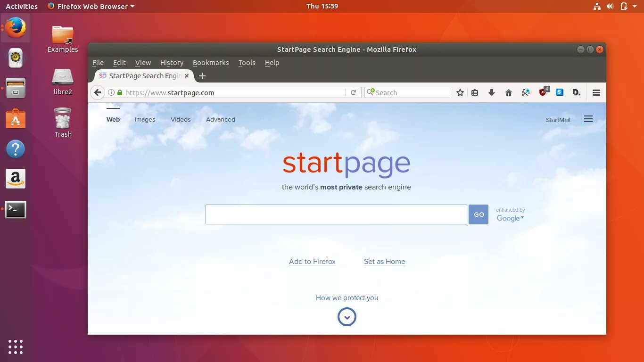Switch to the Images search tab

[x=145, y=120]
